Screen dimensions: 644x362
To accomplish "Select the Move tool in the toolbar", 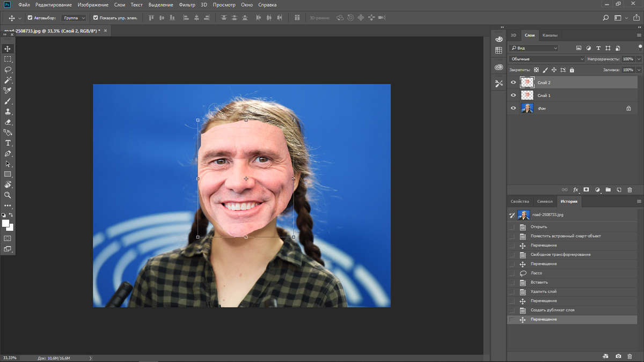I will (8, 49).
